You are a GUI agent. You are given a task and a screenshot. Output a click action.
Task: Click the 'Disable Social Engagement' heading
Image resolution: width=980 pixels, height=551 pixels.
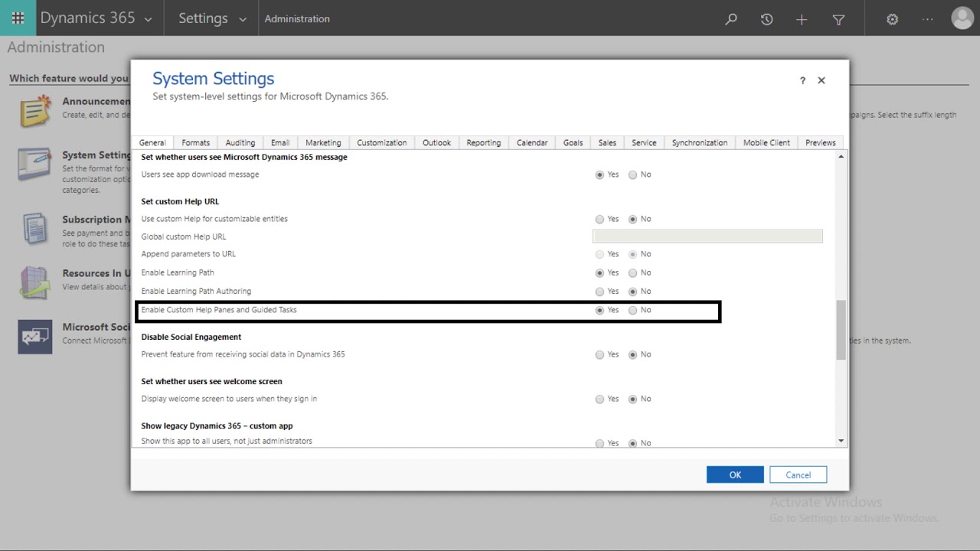pos(191,337)
